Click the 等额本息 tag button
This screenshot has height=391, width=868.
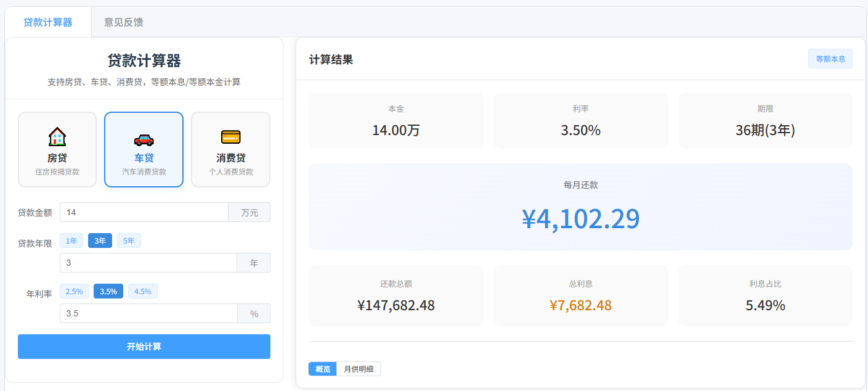[x=830, y=59]
